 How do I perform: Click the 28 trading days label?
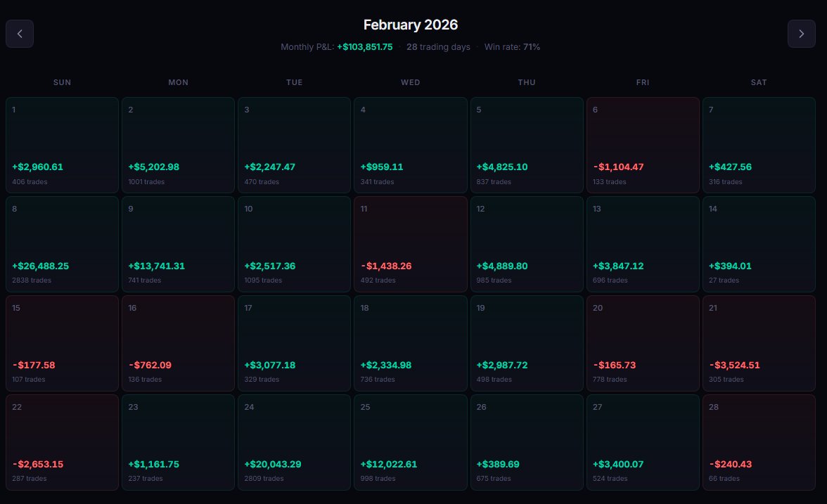tap(438, 47)
